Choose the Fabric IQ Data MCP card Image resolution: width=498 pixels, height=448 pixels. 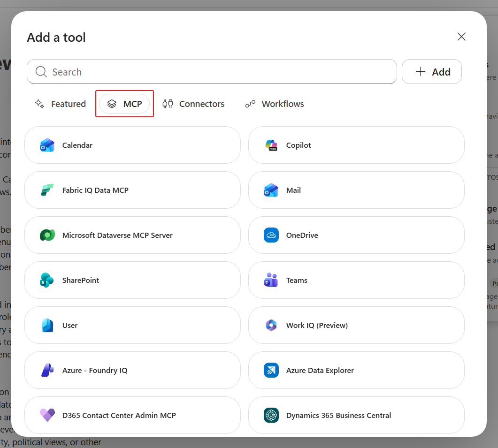[132, 190]
